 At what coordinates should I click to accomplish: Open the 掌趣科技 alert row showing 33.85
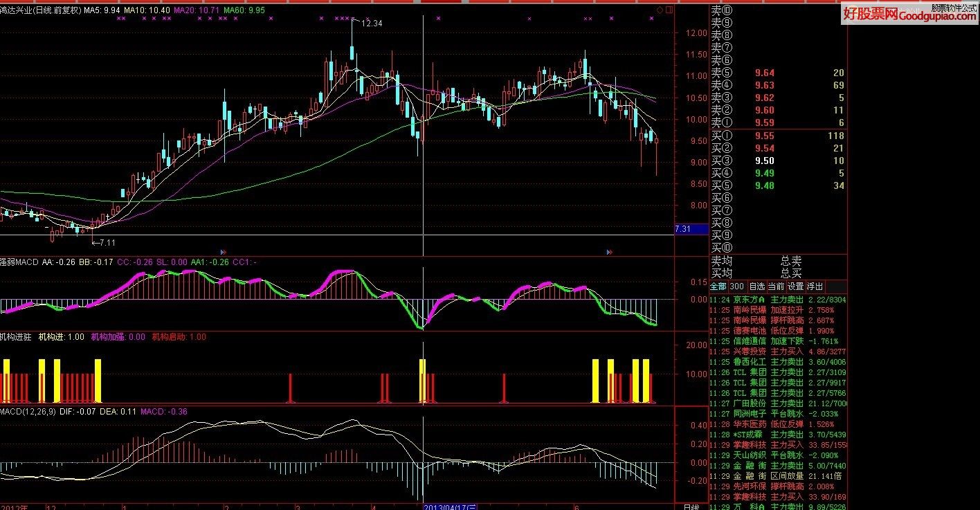pyautogui.click(x=779, y=445)
